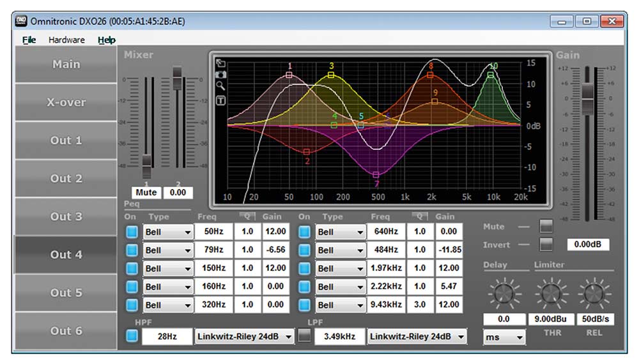Open the File menu

[x=29, y=40]
